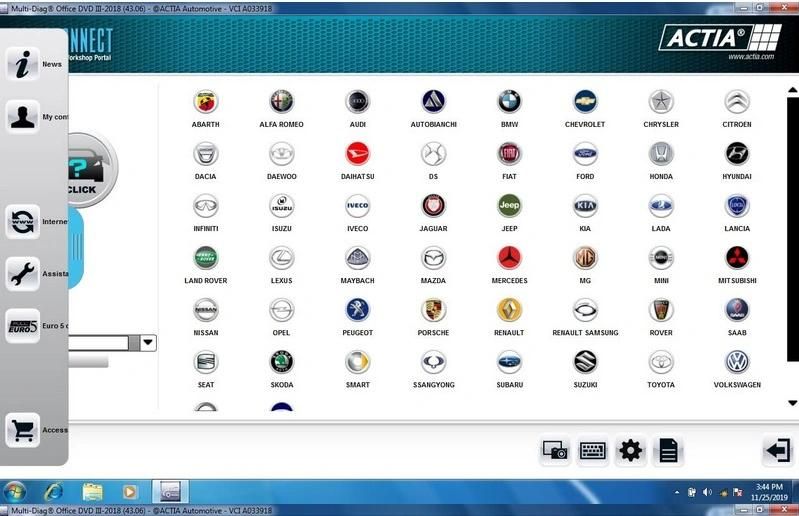The height and width of the screenshot is (516, 799).
Task: Select the Kia logo
Action: click(x=585, y=206)
